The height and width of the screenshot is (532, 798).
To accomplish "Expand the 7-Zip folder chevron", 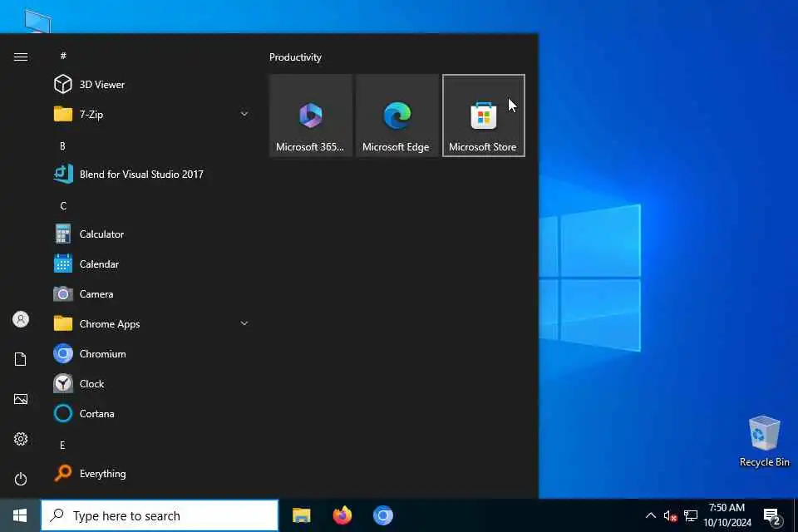I will (x=244, y=115).
